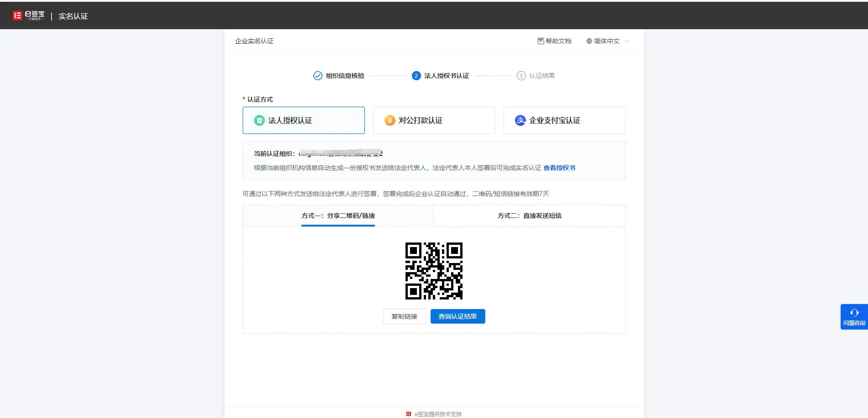Switch to 方式二: 直接发送短信 tab
Image resolution: width=868 pixels, height=418 pixels.
[x=530, y=215]
